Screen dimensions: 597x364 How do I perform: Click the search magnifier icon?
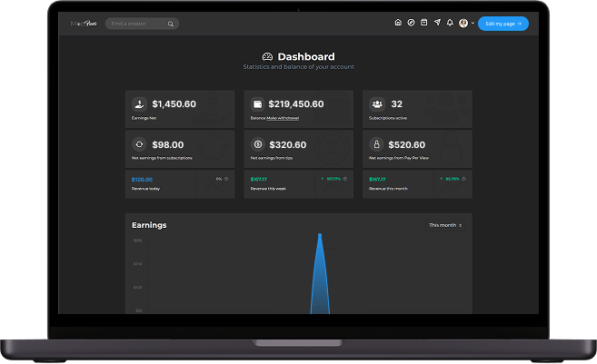(171, 24)
